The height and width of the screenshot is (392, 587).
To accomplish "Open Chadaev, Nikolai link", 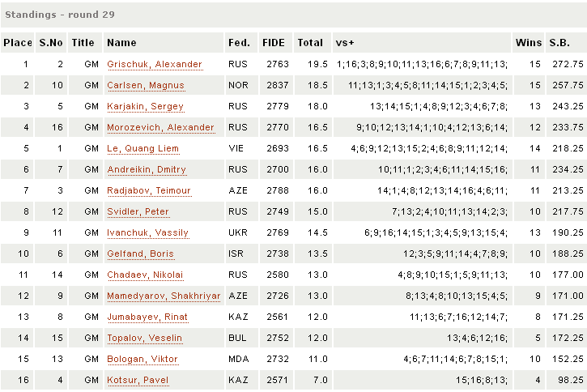I will point(145,275).
